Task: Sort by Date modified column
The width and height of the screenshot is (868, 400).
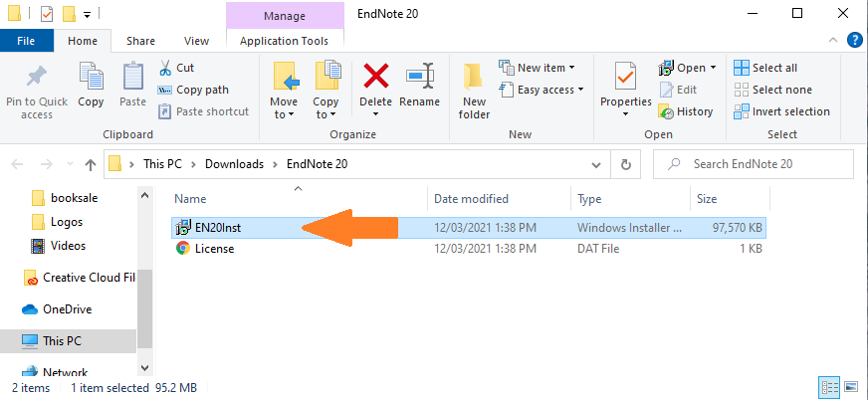Action: coord(471,199)
